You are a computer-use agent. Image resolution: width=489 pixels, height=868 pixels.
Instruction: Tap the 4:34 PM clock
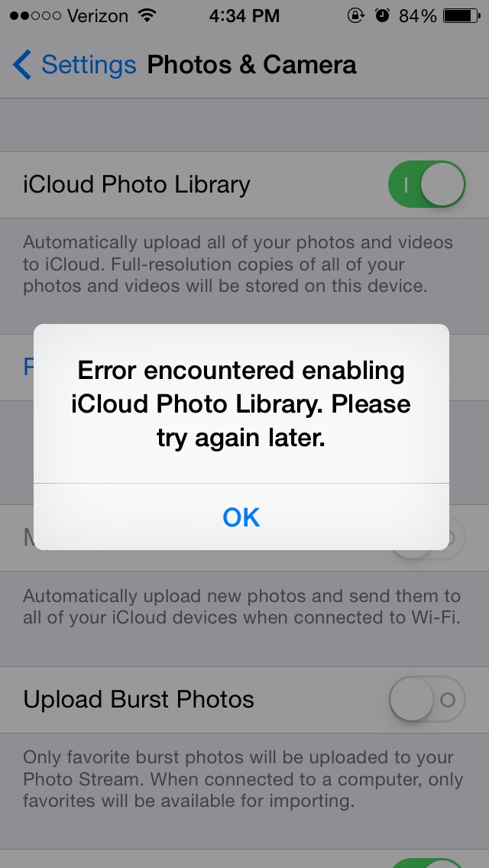pos(244,15)
